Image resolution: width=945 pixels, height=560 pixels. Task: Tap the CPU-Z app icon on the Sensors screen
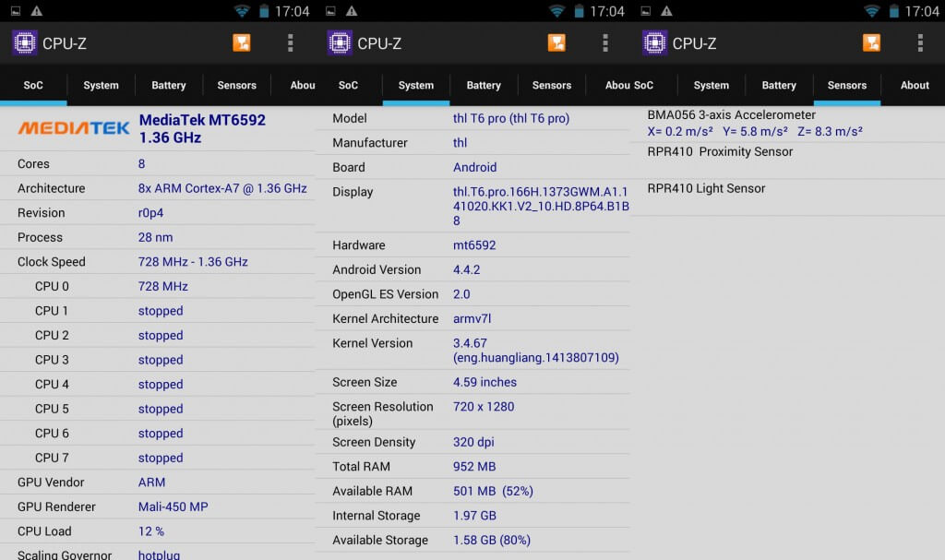click(655, 43)
